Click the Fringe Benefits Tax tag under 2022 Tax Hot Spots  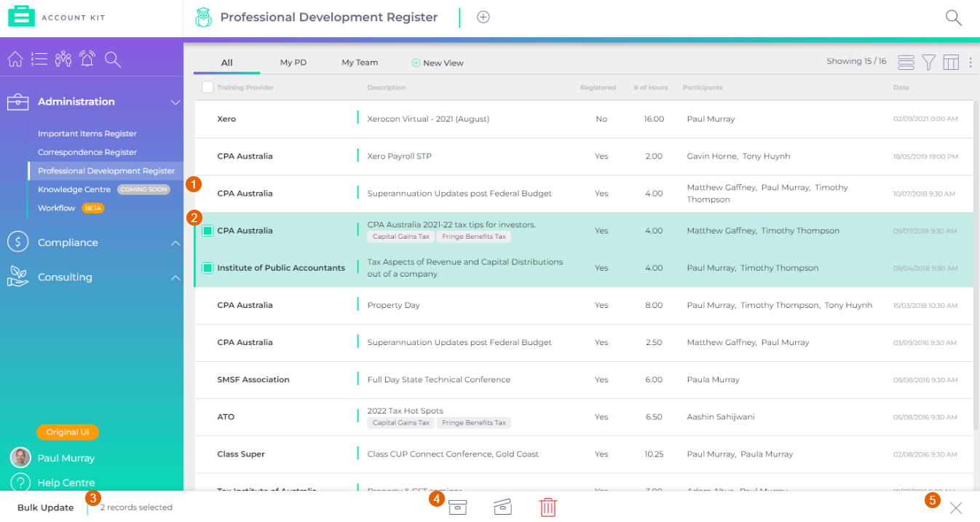coord(474,423)
